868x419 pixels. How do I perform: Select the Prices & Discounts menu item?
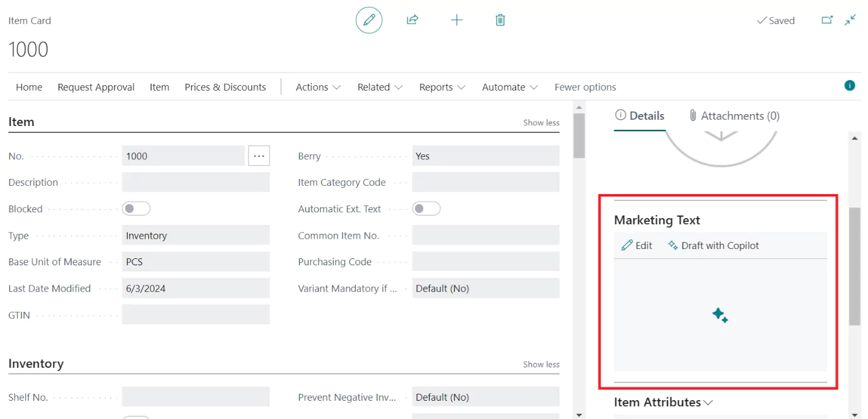tap(225, 87)
